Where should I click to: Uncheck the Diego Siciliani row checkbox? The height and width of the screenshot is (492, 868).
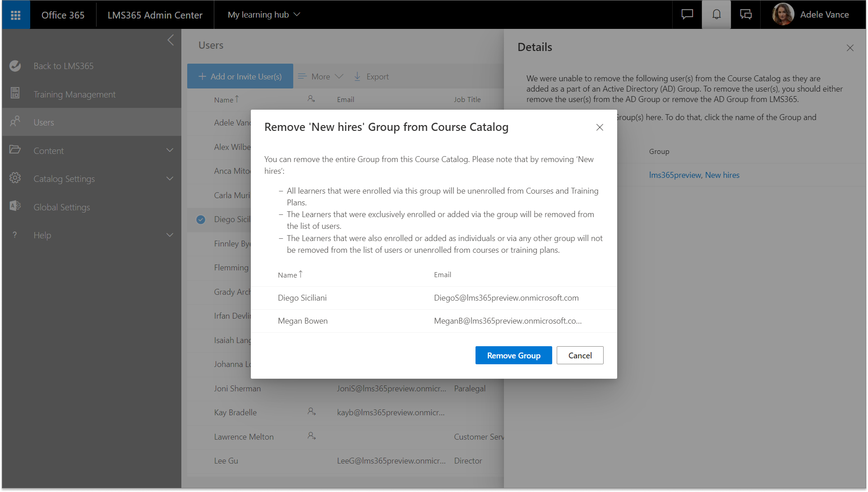(201, 219)
